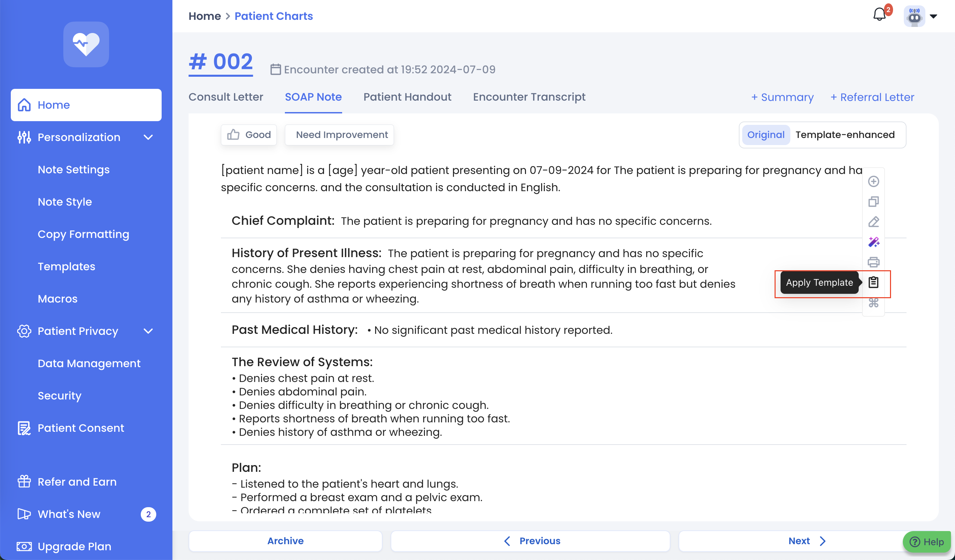This screenshot has height=560, width=955.
Task: Click the print note icon
Action: 873,262
